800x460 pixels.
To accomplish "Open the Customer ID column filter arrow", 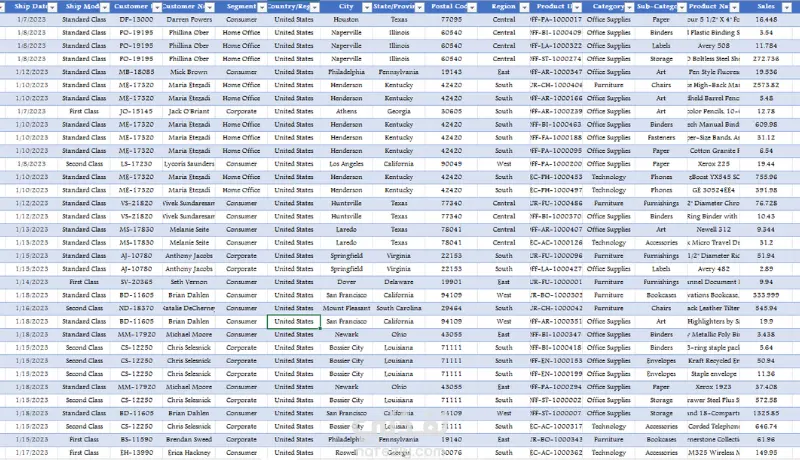I will (157, 7).
